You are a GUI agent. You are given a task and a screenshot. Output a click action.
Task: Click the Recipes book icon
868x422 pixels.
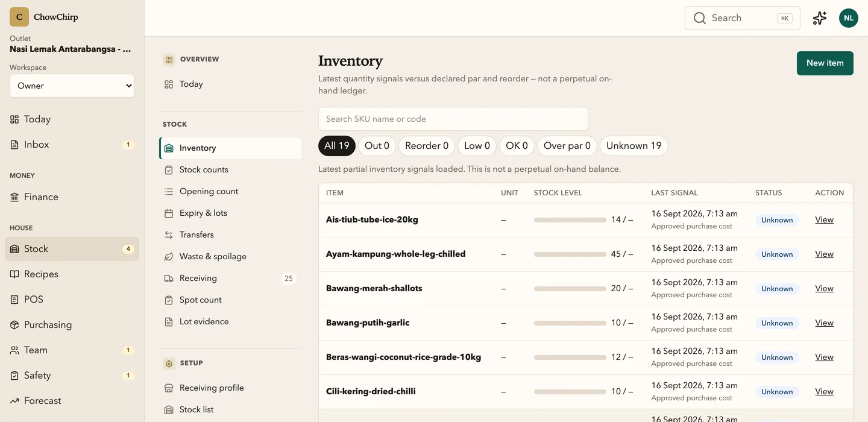[x=14, y=274]
